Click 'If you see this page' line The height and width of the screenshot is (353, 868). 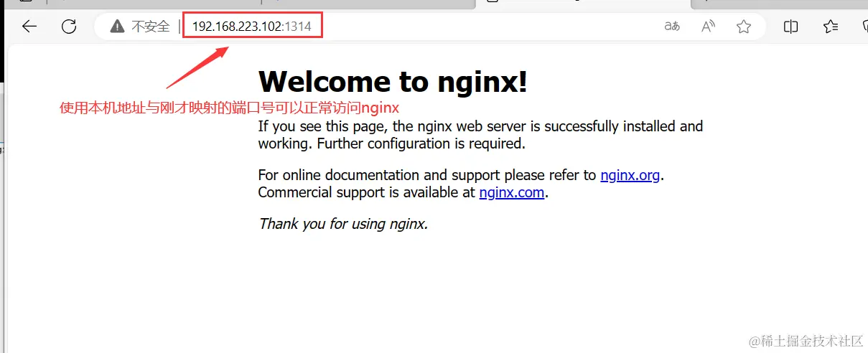(x=480, y=126)
